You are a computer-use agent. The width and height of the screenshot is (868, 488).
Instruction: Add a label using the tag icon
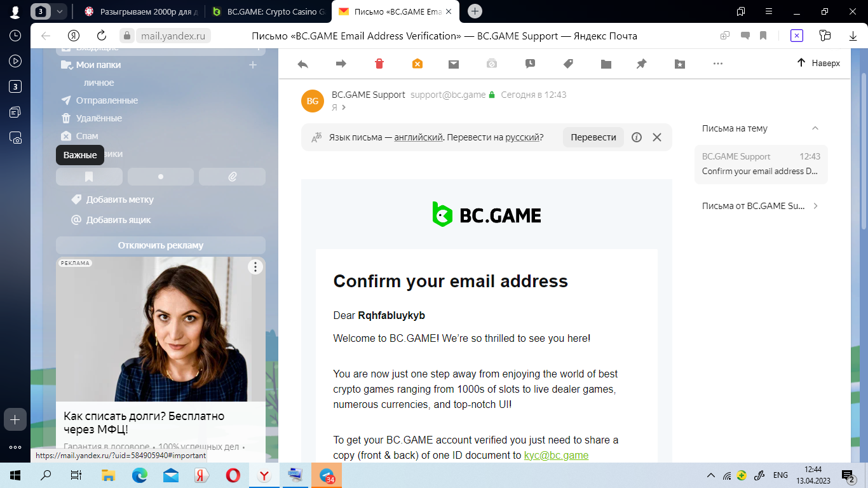click(568, 64)
